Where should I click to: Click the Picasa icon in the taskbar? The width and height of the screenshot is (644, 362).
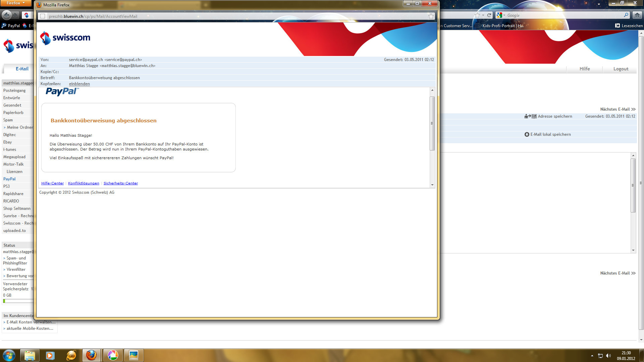tap(113, 355)
